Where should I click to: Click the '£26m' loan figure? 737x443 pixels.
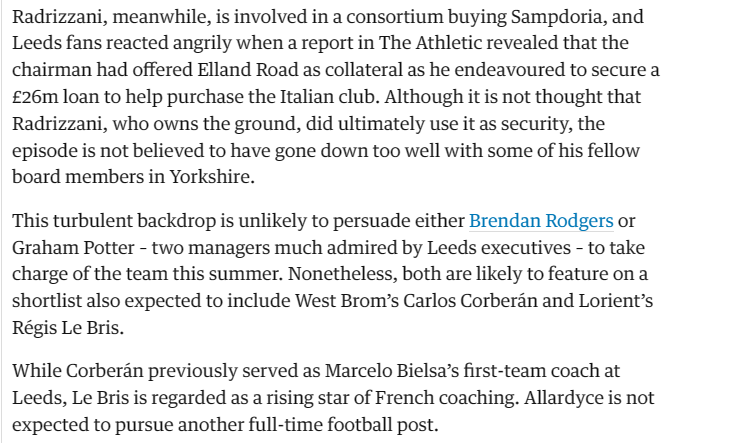35,97
